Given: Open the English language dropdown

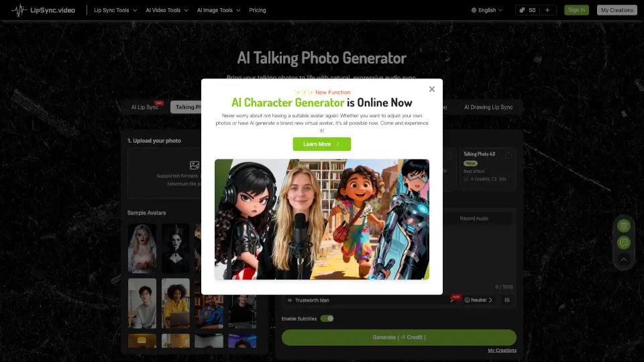Looking at the screenshot, I should pos(487,10).
